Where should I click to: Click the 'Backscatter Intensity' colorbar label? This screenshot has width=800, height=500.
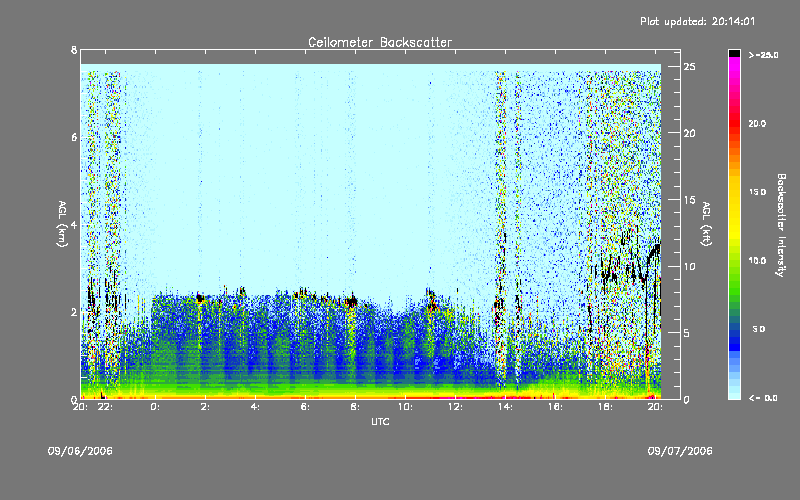781,225
